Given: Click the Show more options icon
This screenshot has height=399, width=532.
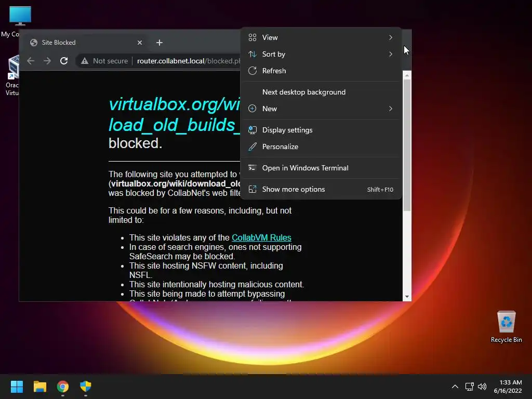Looking at the screenshot, I should [x=252, y=189].
